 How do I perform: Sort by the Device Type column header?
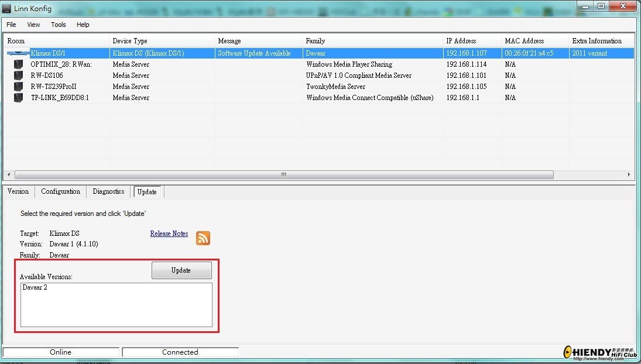point(162,41)
